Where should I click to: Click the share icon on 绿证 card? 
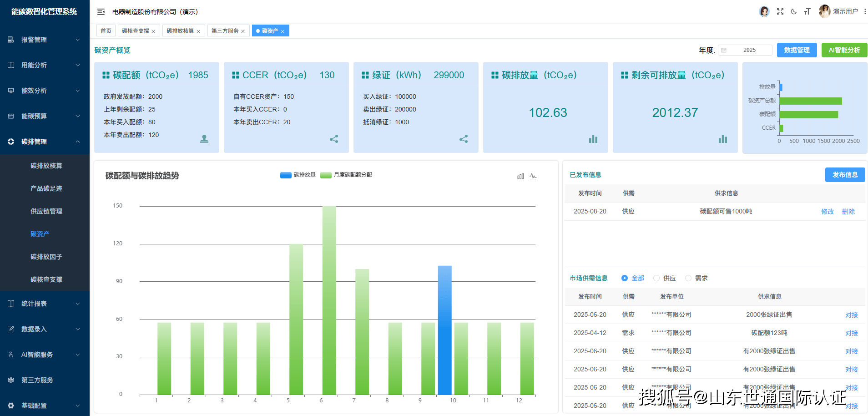(464, 139)
